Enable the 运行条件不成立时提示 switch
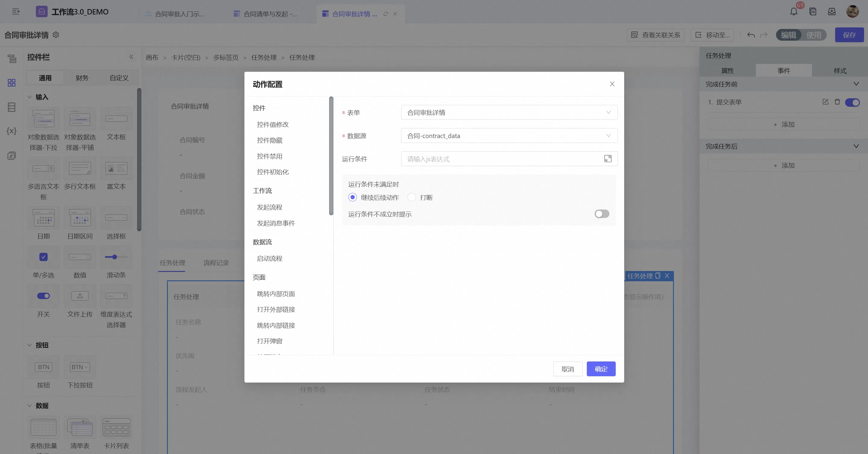This screenshot has width=868, height=454. [602, 214]
